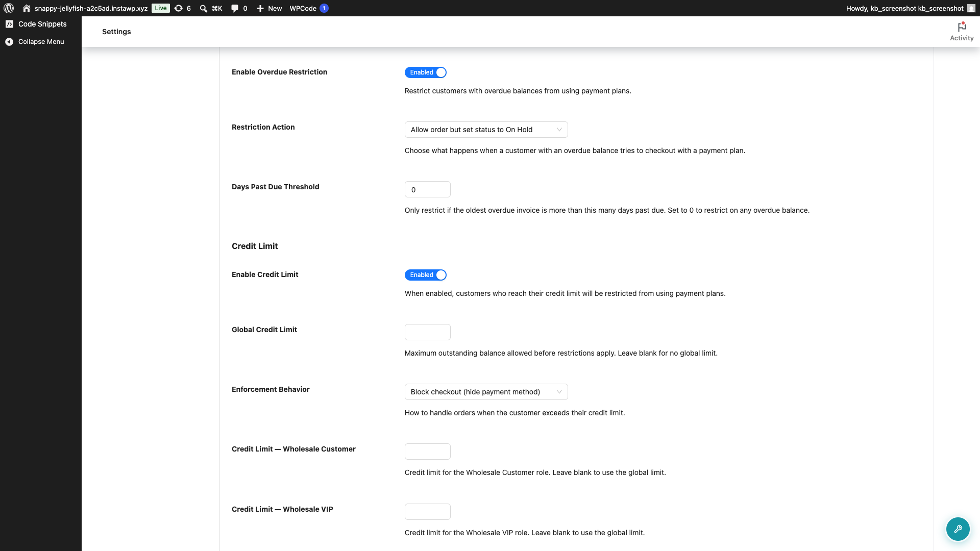Open the WordPress logo menu
The image size is (980, 551).
pyautogui.click(x=9, y=8)
